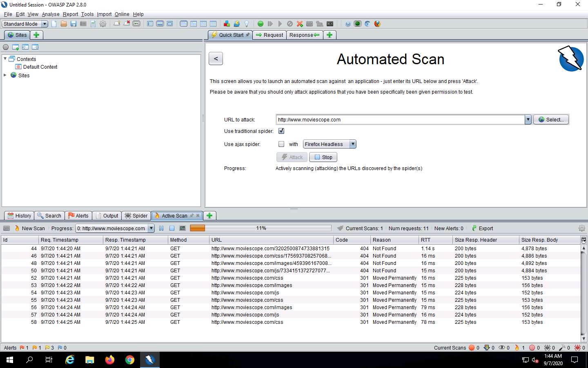Export scan results using the Export icon
This screenshot has width=588, height=368.
tap(482, 228)
